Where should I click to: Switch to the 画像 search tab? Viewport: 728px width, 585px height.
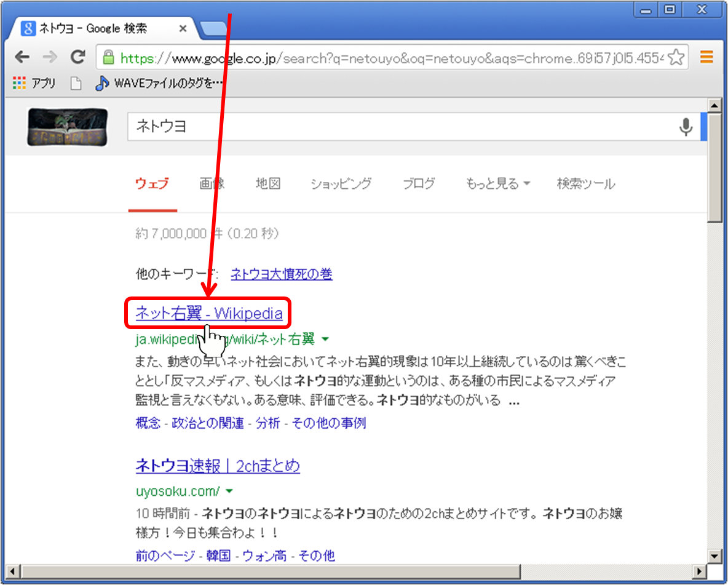coord(212,183)
